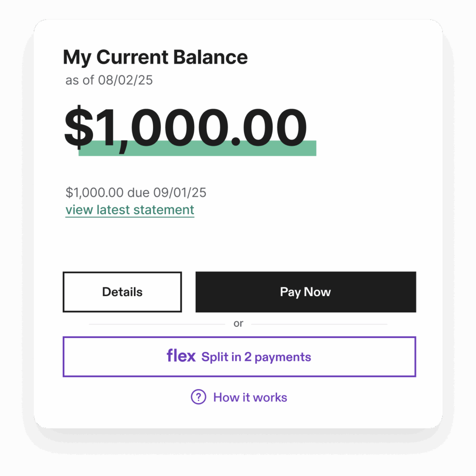Screen dimensions: 476x476
Task: Click the $1,000.00 due 09/01/25 text
Action: click(136, 192)
